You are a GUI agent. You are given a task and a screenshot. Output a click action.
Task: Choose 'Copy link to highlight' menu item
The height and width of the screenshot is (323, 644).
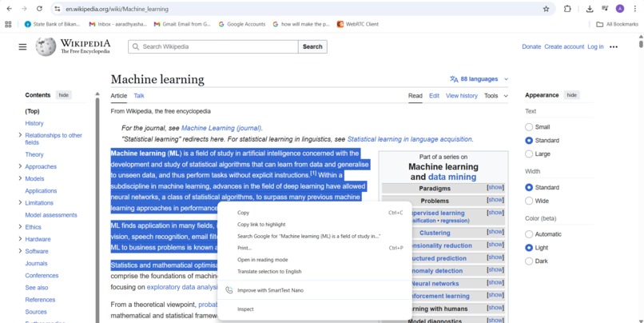[314, 225]
